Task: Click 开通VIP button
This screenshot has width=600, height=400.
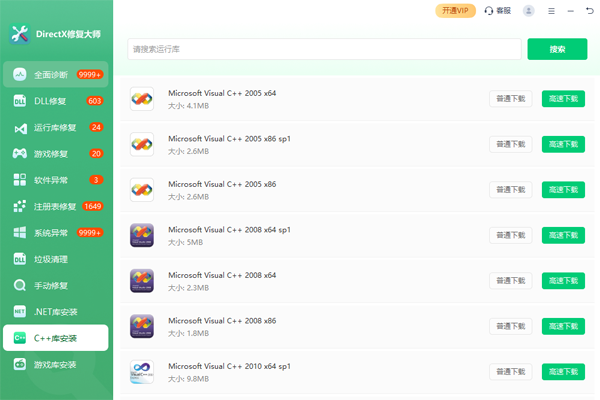Action: (455, 11)
